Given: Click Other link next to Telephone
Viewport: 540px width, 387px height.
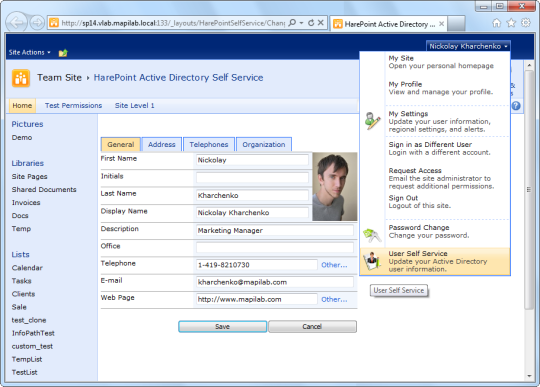Looking at the screenshot, I should click(x=334, y=265).
